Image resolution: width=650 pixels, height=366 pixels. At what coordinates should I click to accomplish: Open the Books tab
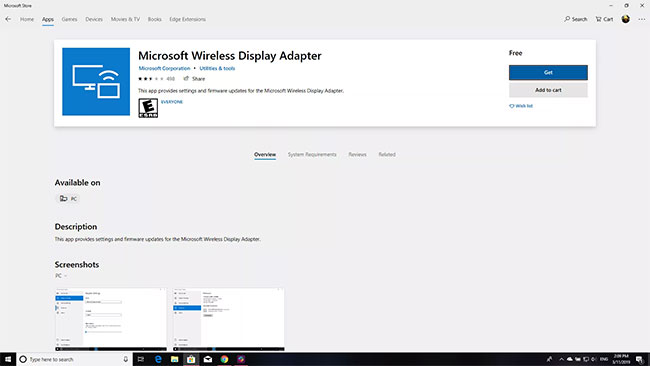155,19
